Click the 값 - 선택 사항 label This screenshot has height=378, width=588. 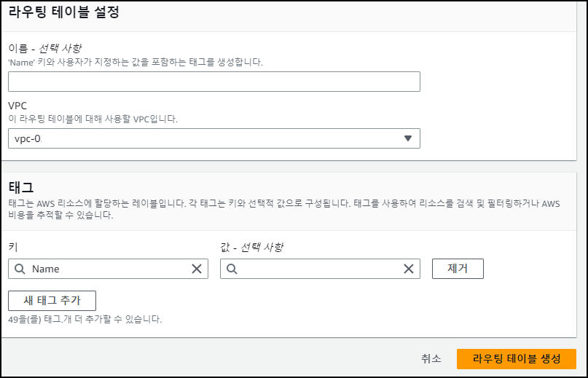coord(251,247)
